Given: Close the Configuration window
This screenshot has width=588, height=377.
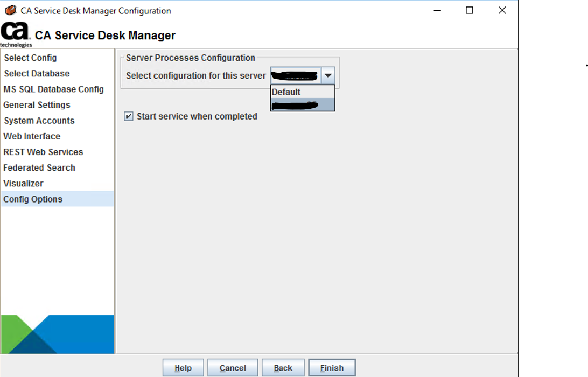Looking at the screenshot, I should tap(502, 11).
